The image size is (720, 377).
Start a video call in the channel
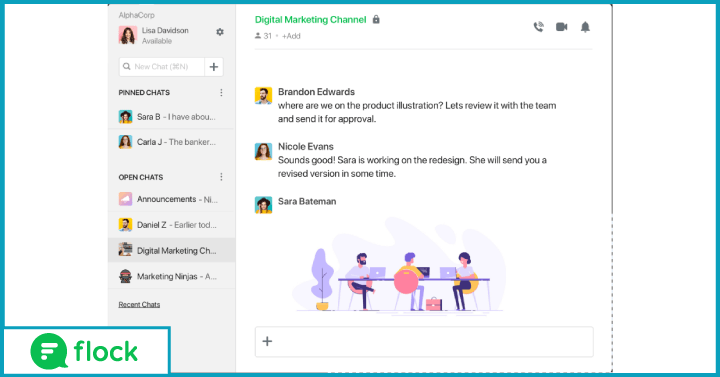(x=562, y=27)
